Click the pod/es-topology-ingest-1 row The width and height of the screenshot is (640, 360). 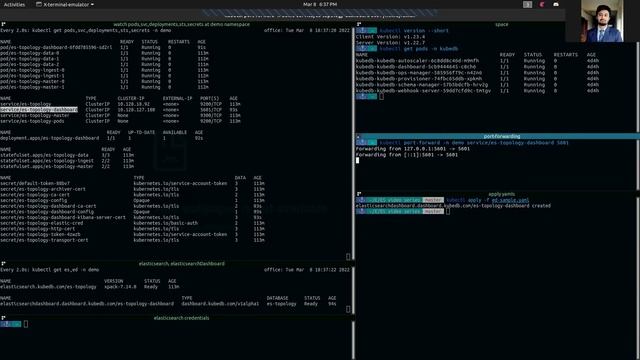click(x=104, y=76)
